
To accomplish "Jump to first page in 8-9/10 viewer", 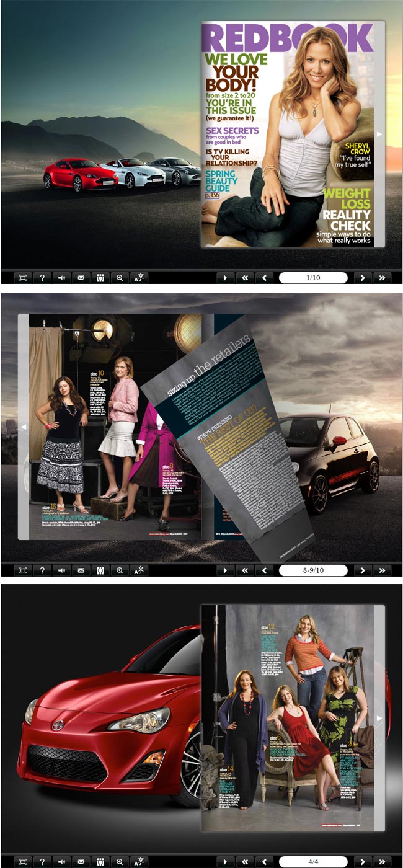I will 245,570.
